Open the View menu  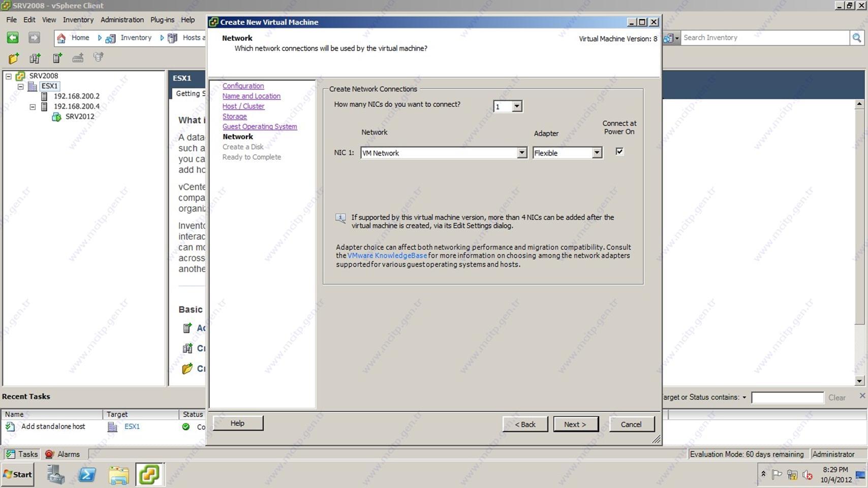tap(49, 20)
